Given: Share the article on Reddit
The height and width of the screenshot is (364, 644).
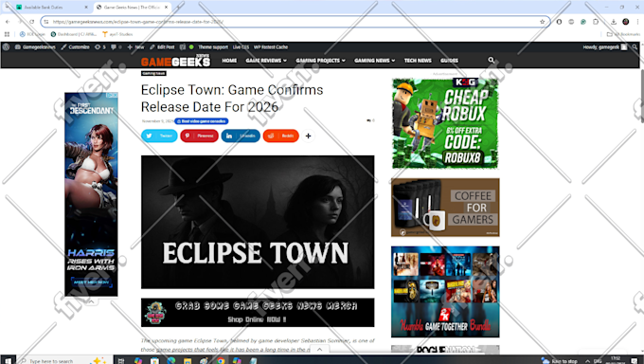Looking at the screenshot, I should 281,136.
